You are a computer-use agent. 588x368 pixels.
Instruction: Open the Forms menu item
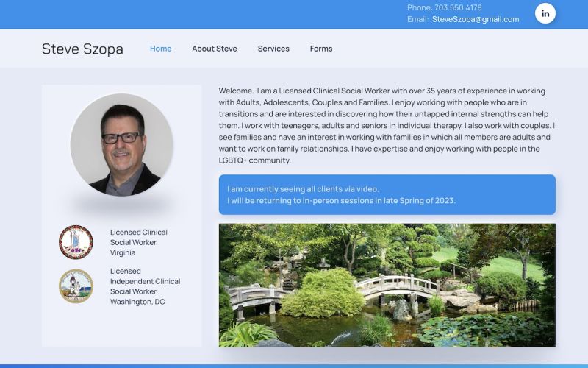pyautogui.click(x=320, y=49)
